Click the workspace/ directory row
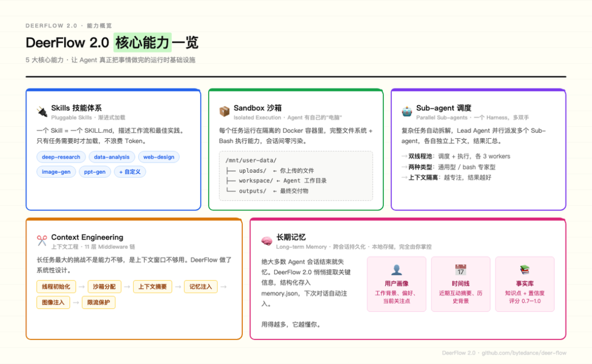This screenshot has width=592, height=364. click(276, 181)
